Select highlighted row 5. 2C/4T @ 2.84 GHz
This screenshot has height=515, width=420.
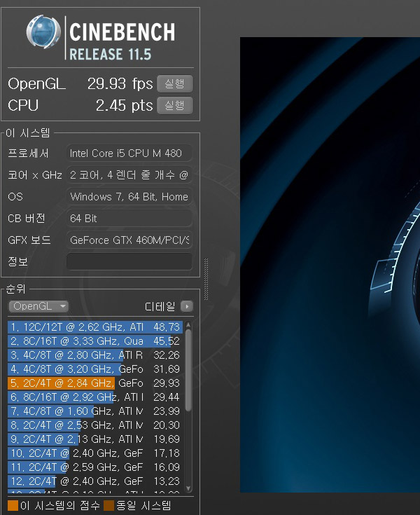tap(95, 383)
